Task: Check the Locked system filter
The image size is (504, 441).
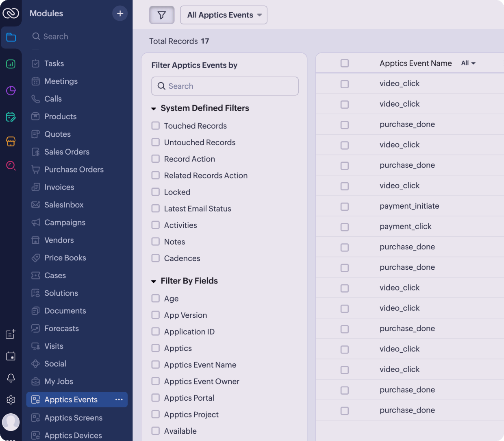Action: pyautogui.click(x=155, y=192)
